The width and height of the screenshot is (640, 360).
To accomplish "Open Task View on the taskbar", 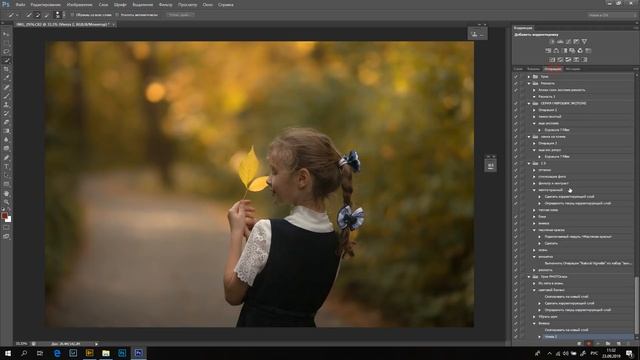I will 40,353.
